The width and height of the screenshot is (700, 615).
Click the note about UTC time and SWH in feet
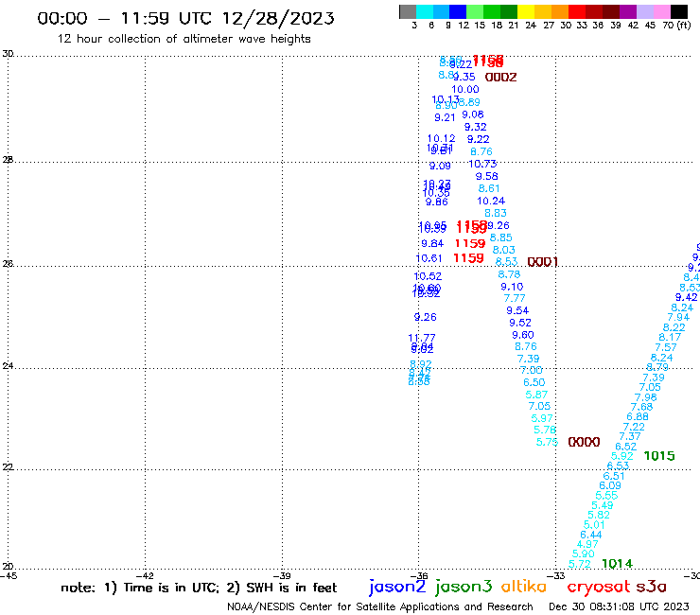point(199,588)
